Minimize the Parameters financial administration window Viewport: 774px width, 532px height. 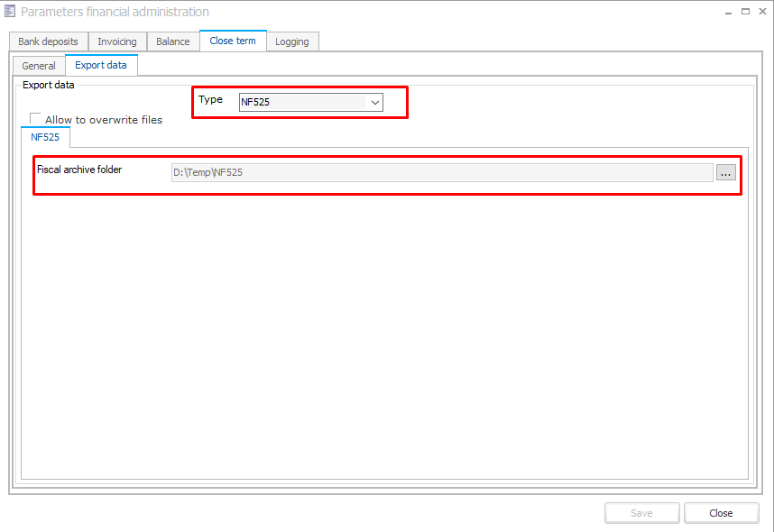[x=728, y=12]
